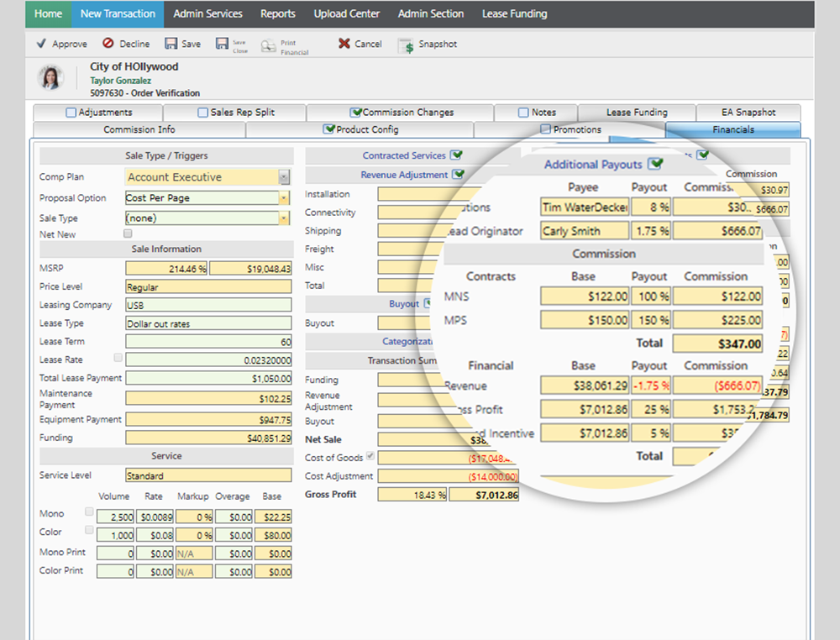Click the MSRP percentage field
This screenshot has width=840, height=640.
(166, 268)
